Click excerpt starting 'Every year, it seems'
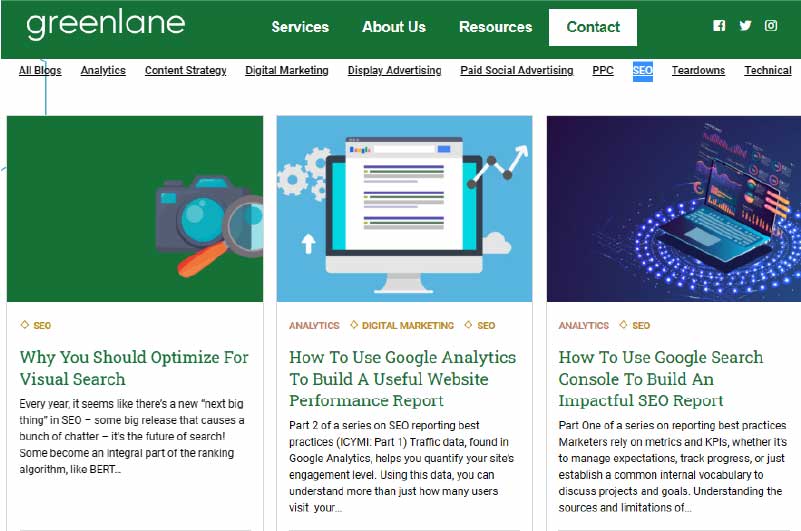This screenshot has width=801, height=531. [132, 436]
